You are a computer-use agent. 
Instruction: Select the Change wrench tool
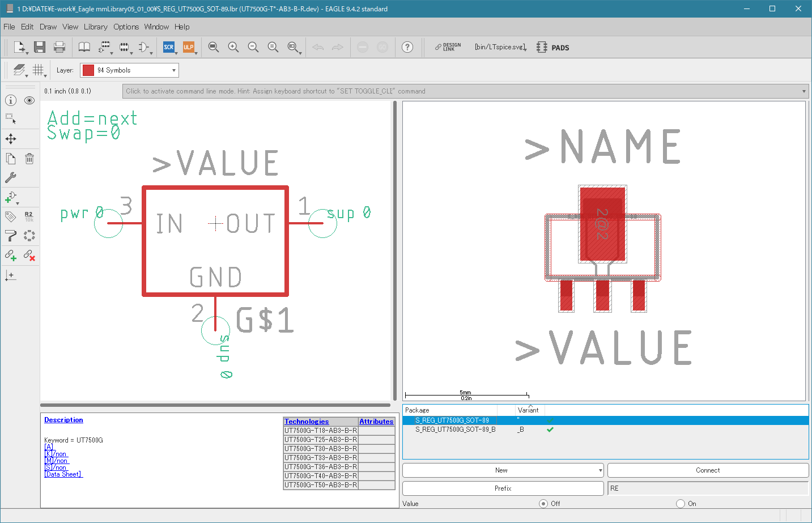[x=11, y=177]
